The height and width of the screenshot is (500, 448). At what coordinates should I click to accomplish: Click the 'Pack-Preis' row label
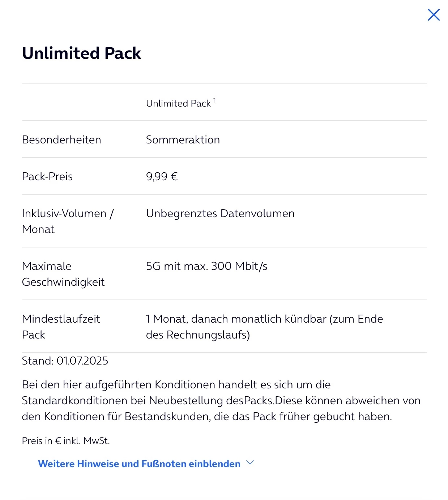(47, 177)
